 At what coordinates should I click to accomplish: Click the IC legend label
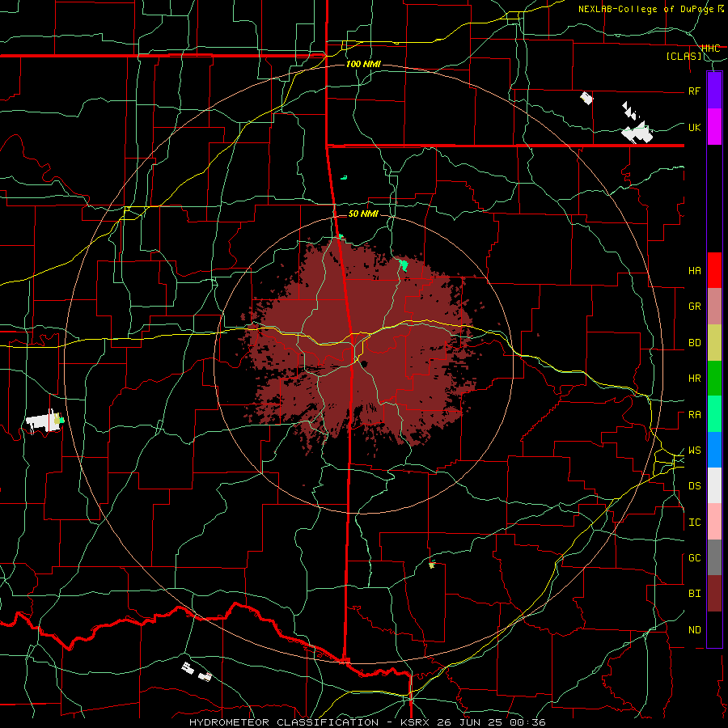tap(695, 523)
